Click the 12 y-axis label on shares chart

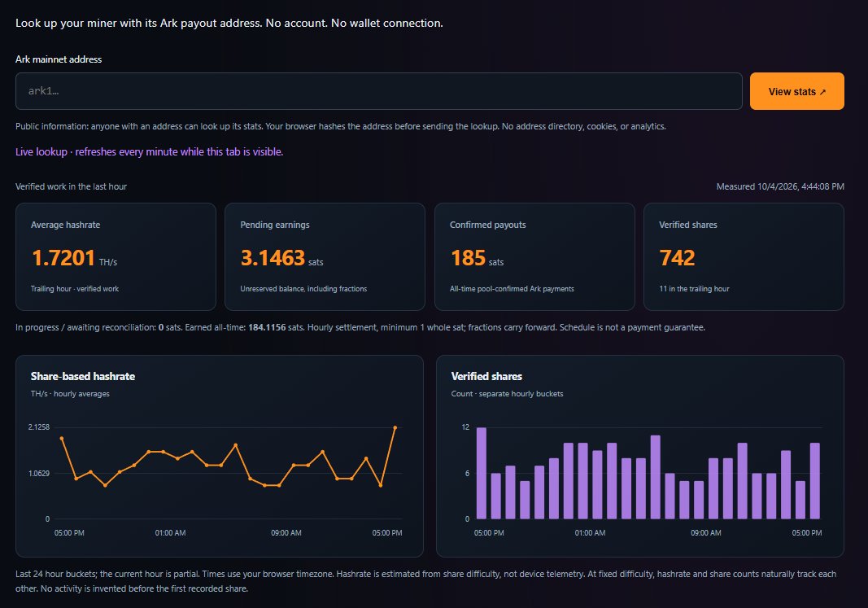click(x=465, y=427)
